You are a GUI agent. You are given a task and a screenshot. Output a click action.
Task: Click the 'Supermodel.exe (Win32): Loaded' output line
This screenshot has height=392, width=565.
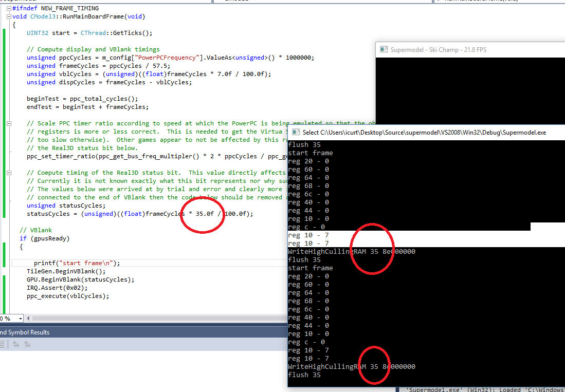click(x=485, y=389)
